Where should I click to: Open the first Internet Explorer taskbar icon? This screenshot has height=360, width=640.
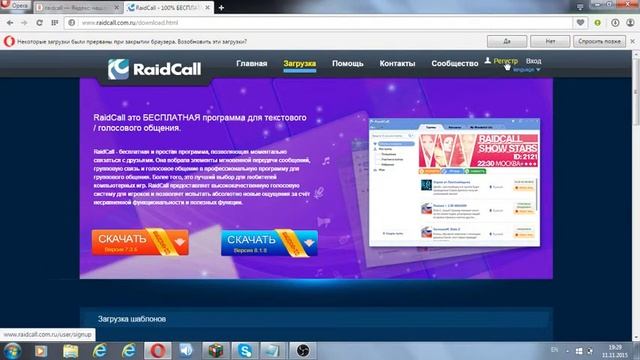point(100,351)
